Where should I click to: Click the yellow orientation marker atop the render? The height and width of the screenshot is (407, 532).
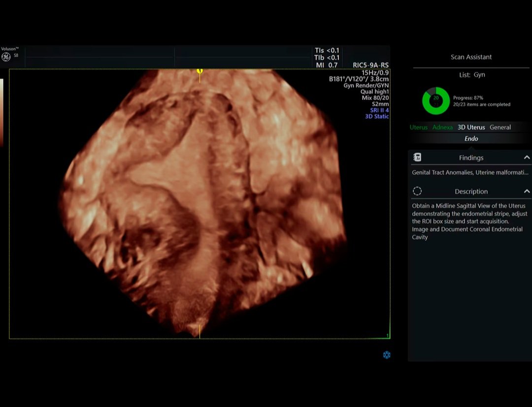pyautogui.click(x=199, y=71)
